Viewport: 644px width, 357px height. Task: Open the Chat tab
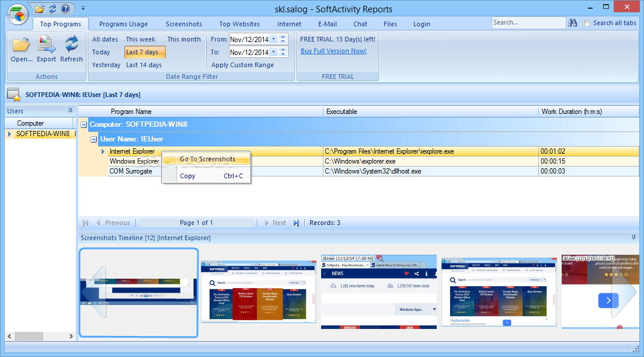coord(360,24)
